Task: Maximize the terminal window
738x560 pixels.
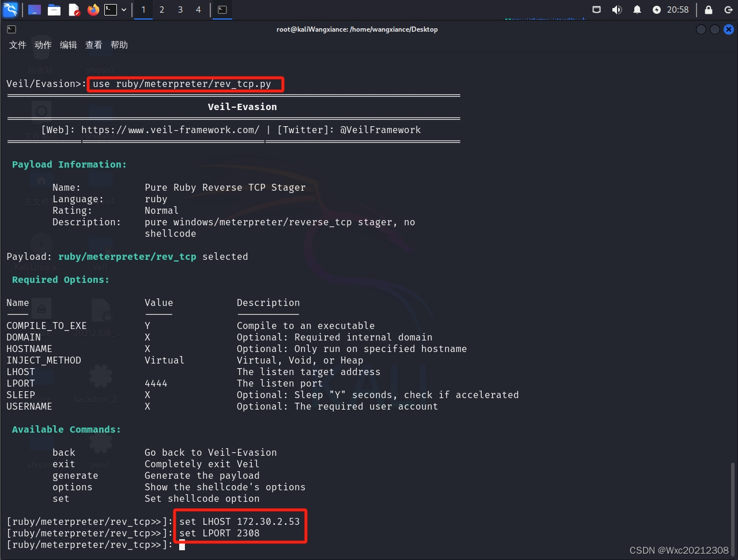Action: click(715, 29)
